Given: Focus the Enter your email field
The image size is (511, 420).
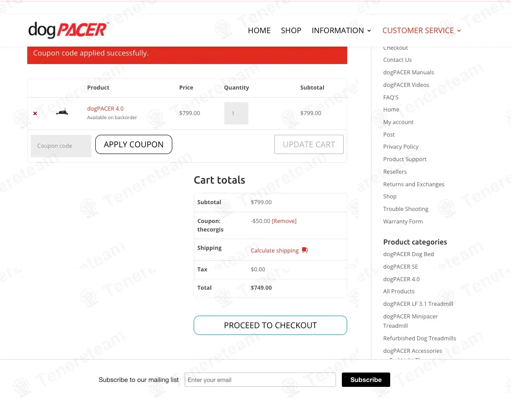Looking at the screenshot, I should [x=260, y=380].
